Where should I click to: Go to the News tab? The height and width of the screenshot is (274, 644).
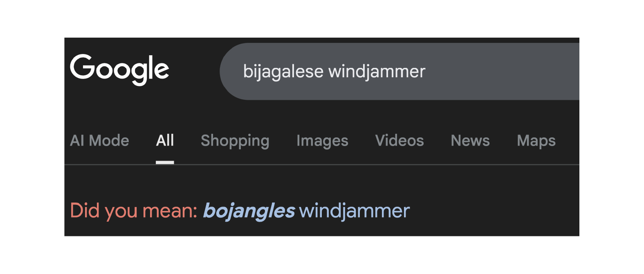coord(470,141)
